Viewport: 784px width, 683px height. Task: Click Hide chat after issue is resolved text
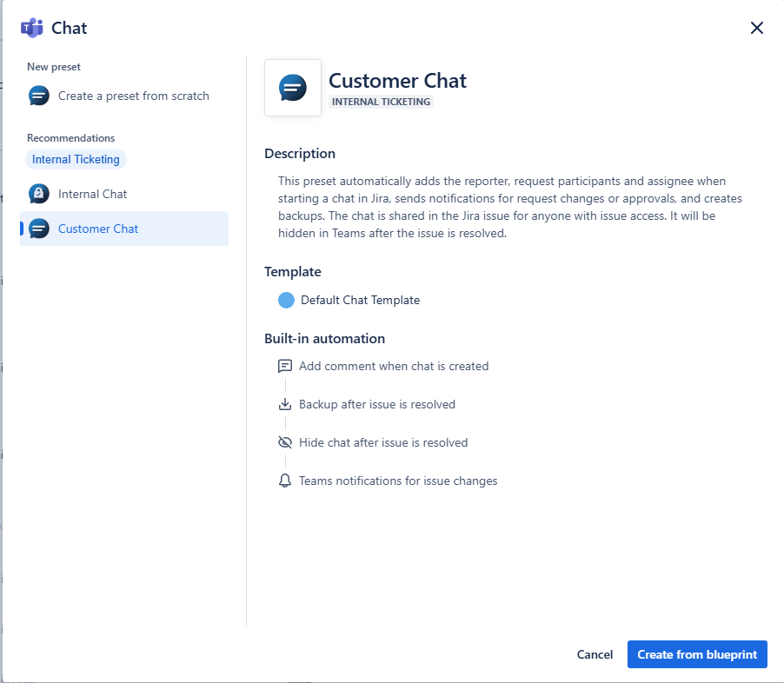pos(383,442)
